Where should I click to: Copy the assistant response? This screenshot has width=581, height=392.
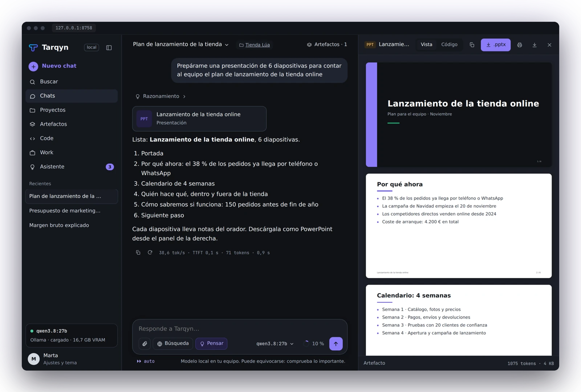tap(138, 253)
